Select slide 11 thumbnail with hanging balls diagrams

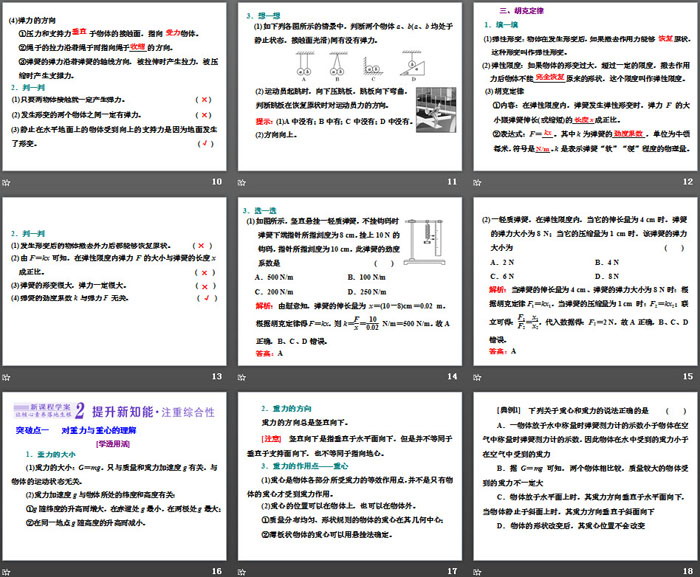tap(350, 87)
